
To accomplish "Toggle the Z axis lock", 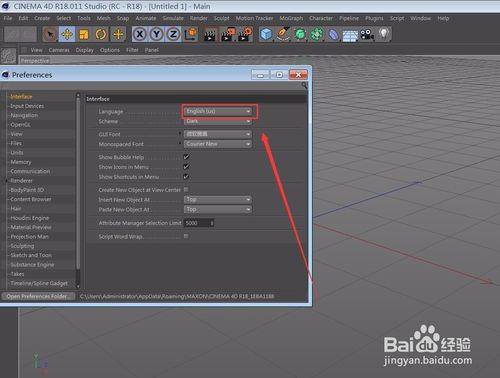I will (x=173, y=34).
